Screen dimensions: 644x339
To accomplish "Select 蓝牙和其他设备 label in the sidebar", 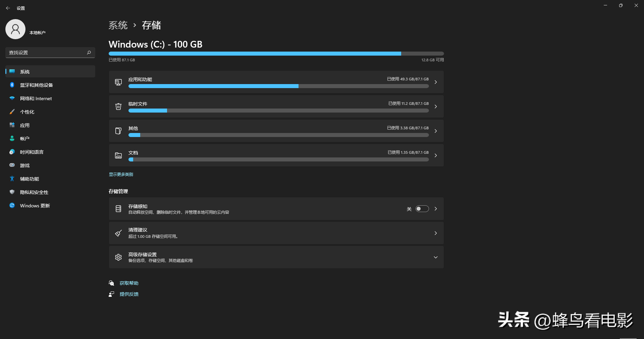I will 37,85.
